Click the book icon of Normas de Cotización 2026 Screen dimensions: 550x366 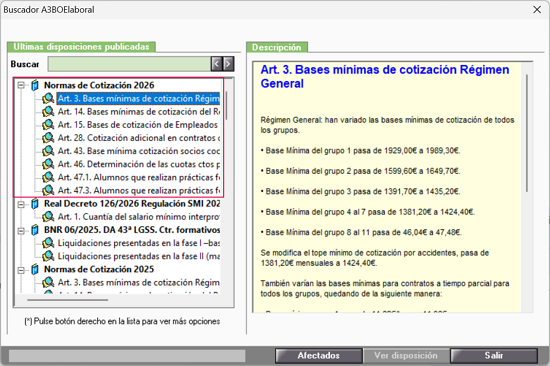point(35,85)
